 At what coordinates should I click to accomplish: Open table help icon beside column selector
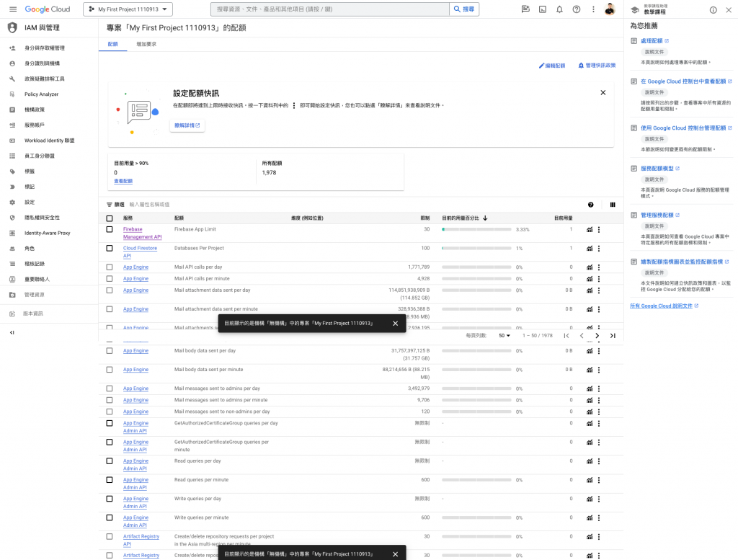click(x=591, y=205)
